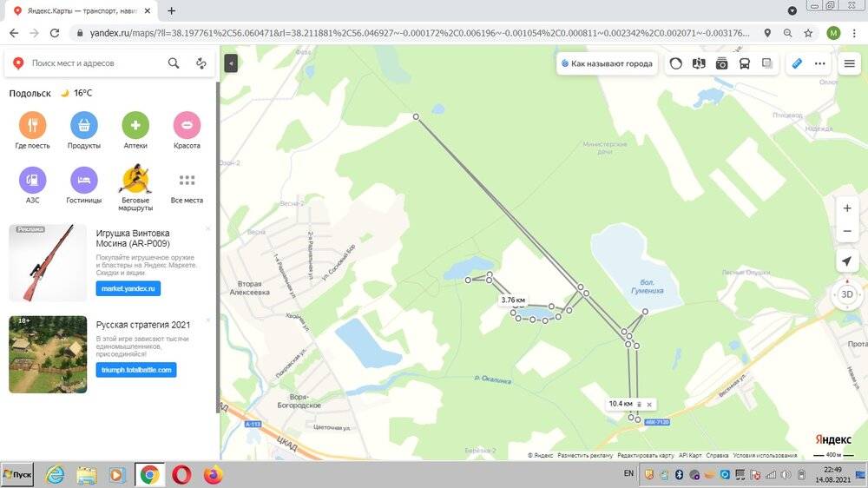Collapse the left sidebar panel

click(230, 63)
